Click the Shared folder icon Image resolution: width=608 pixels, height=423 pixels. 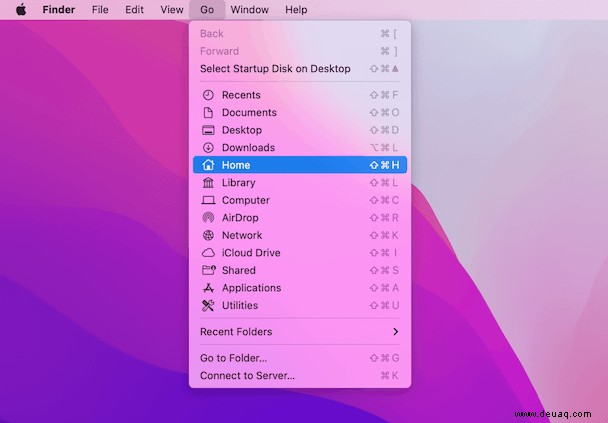pyautogui.click(x=209, y=270)
